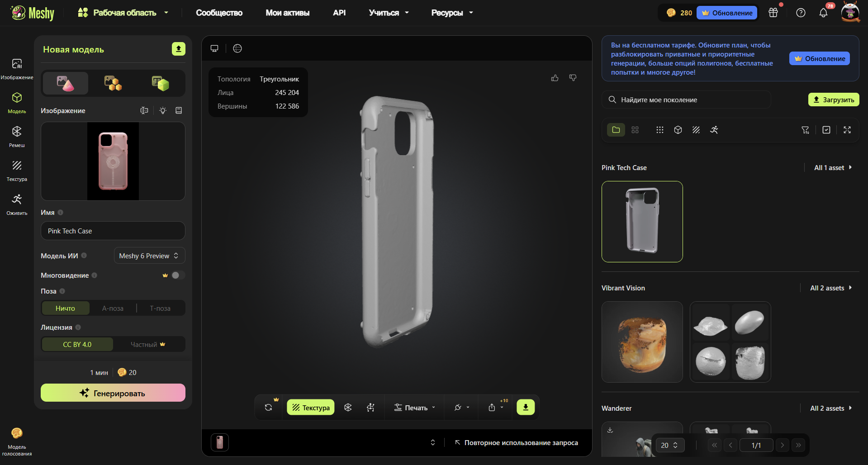Select the Частный license option
Viewport: 868px width, 465px height.
point(148,344)
